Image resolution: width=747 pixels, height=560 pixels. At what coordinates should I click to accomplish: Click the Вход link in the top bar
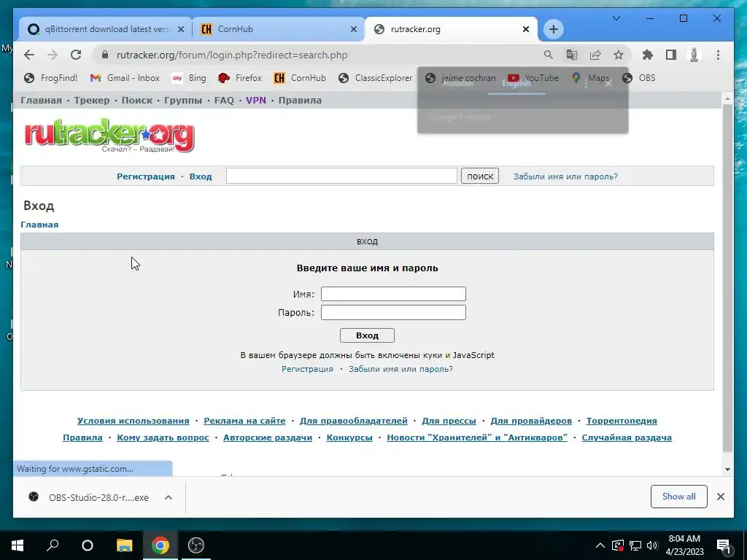pyautogui.click(x=201, y=176)
